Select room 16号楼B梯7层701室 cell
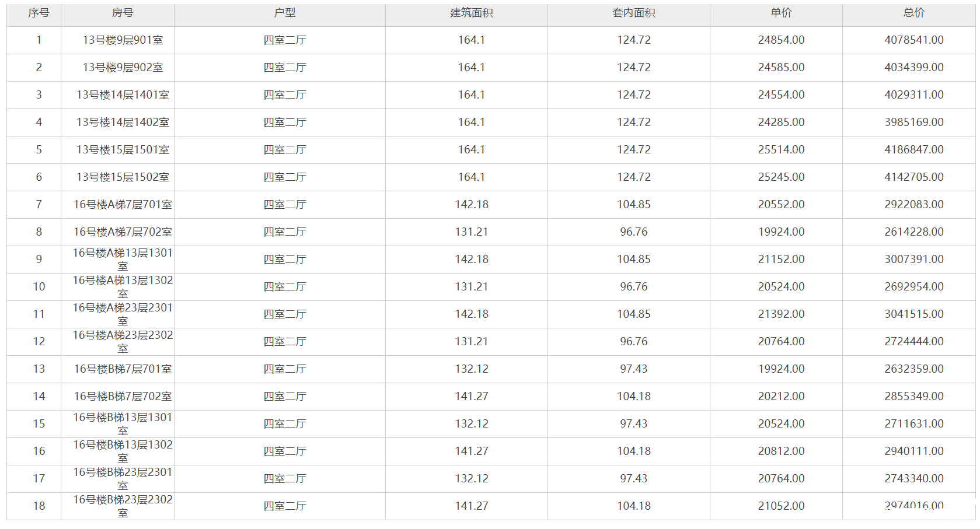980x529 pixels. pos(123,369)
